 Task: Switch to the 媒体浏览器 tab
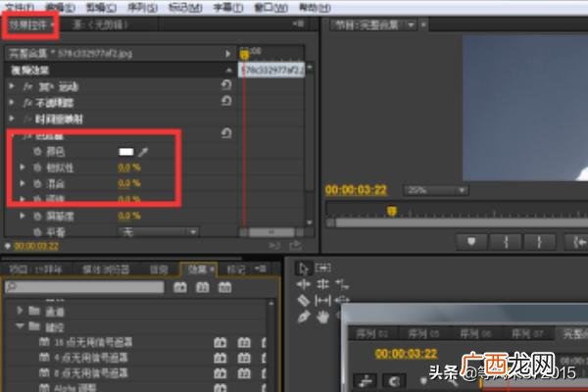106,269
